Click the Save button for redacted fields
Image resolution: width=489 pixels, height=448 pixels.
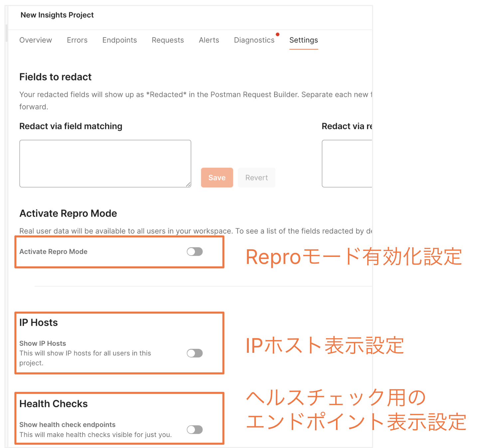click(217, 177)
